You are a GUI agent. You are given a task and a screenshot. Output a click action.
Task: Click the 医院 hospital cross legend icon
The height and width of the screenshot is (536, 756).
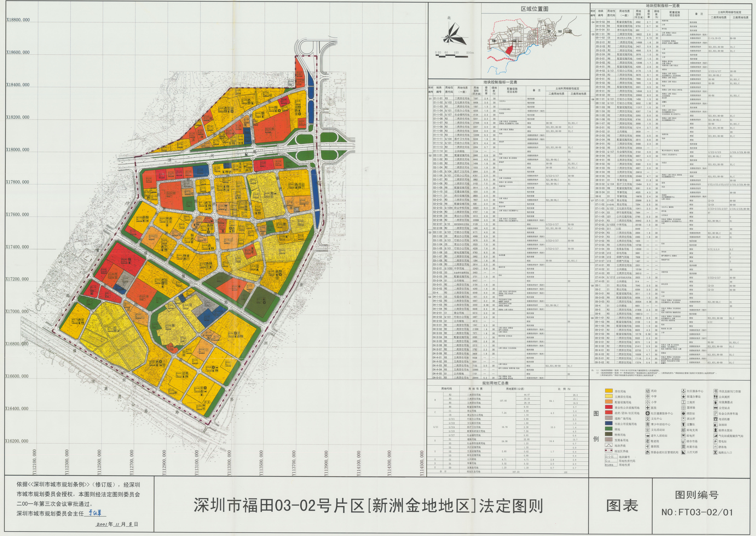648,408
